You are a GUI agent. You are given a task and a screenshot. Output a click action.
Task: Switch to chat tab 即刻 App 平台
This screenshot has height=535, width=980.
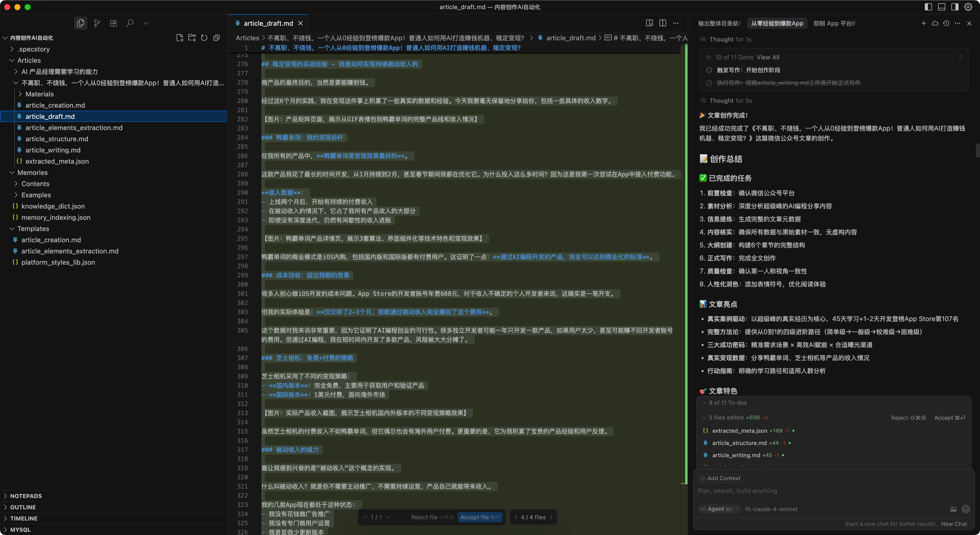pyautogui.click(x=835, y=23)
